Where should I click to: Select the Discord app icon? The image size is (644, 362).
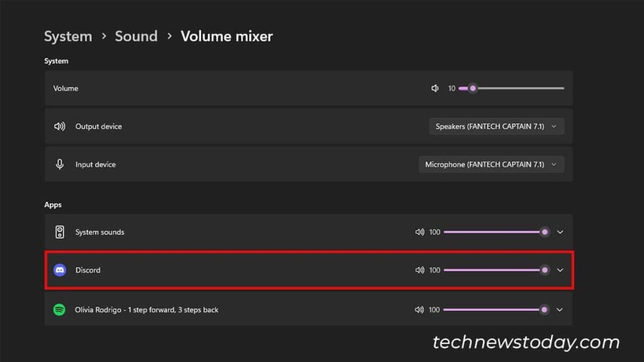[60, 270]
